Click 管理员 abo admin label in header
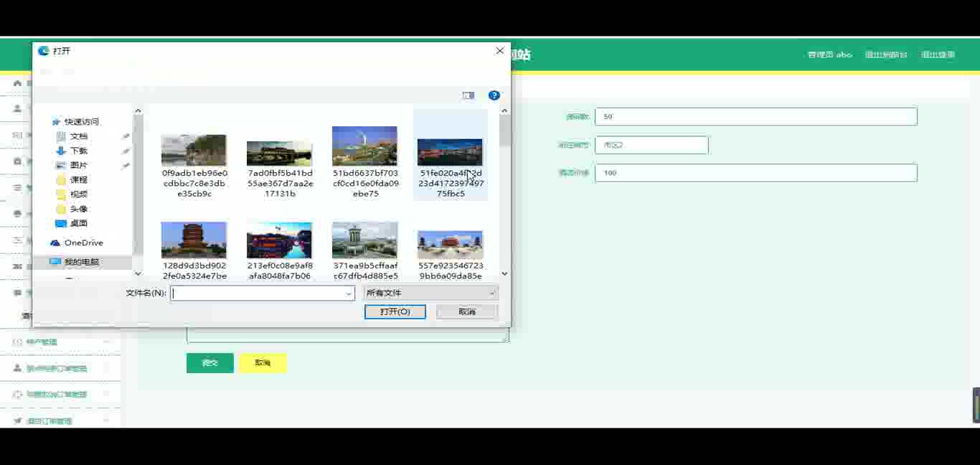Image resolution: width=980 pixels, height=465 pixels. pyautogui.click(x=829, y=55)
